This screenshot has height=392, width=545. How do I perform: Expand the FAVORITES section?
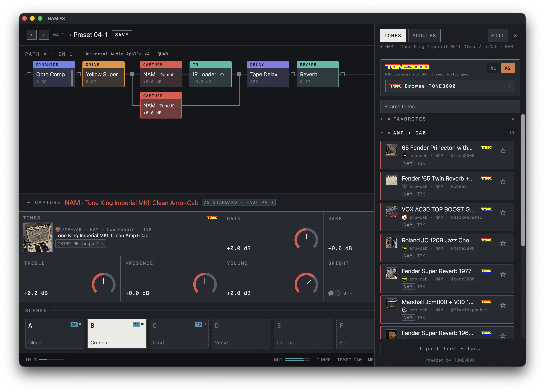pos(447,119)
